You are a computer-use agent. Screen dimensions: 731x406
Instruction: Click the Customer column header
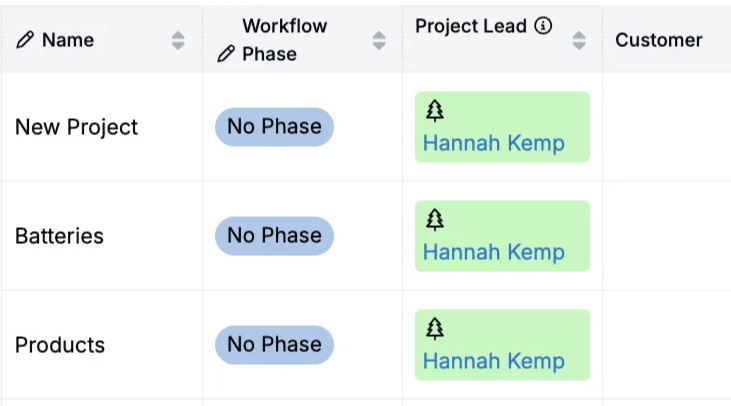coord(658,40)
